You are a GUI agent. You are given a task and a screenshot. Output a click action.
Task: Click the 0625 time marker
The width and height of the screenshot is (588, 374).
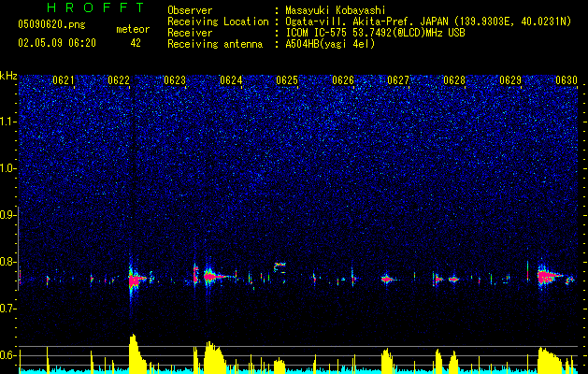287,80
